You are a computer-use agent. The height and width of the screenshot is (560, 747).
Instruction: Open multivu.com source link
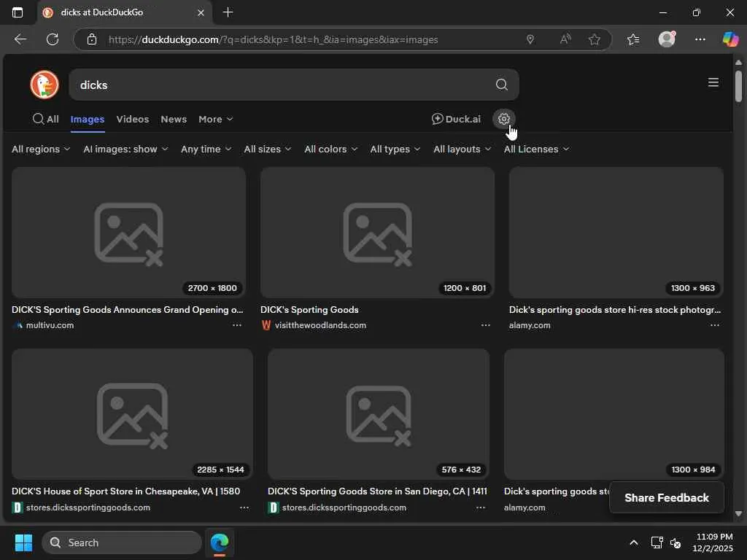[x=50, y=325]
